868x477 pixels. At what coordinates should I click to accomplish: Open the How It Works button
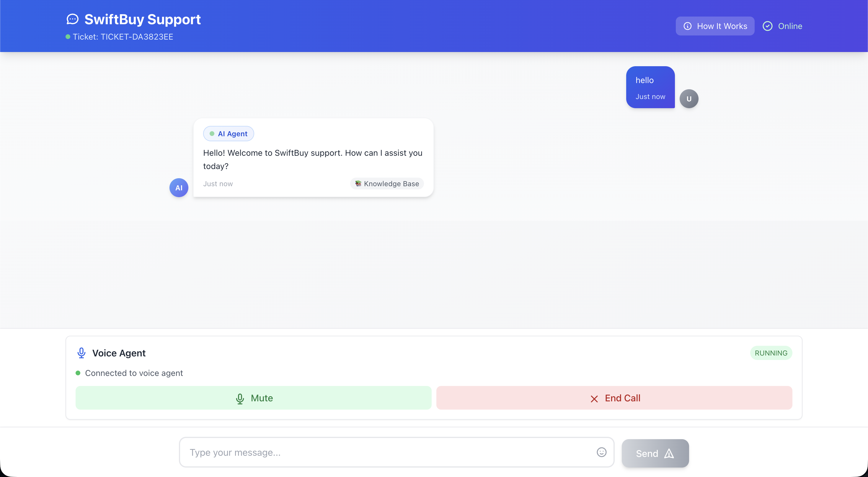[x=715, y=26]
